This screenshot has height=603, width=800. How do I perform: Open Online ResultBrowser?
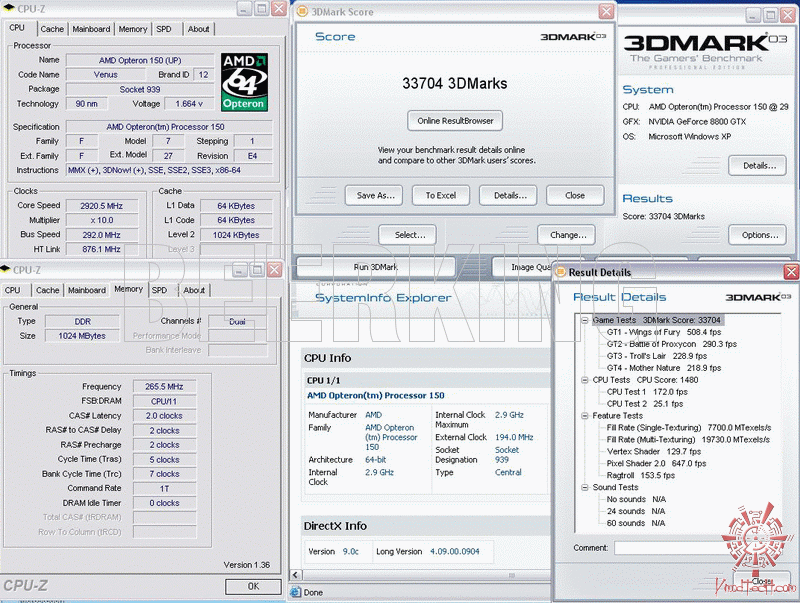455,121
